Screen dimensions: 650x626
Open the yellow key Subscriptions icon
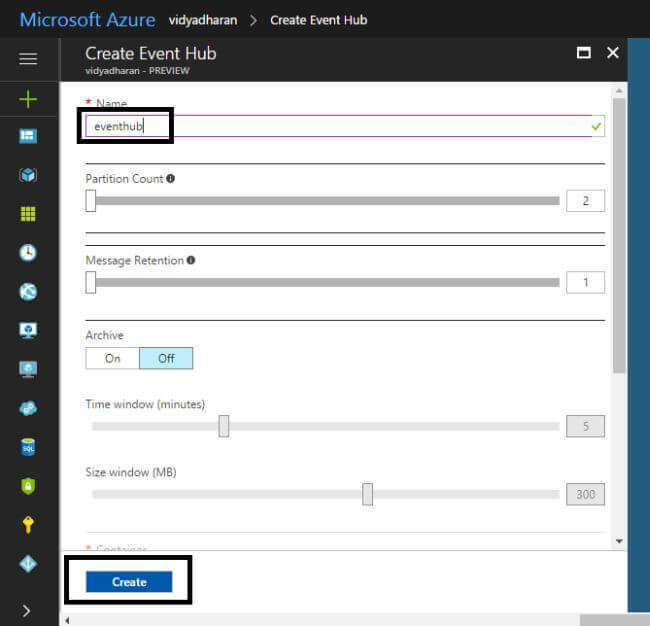click(28, 524)
